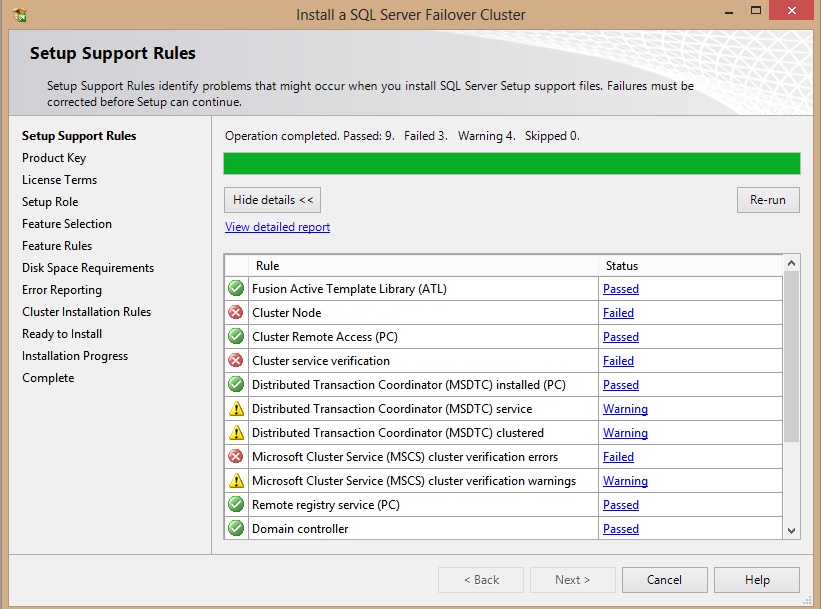Click the warning triangle beside MSDTC service
This screenshot has height=609, width=821.
[236, 408]
